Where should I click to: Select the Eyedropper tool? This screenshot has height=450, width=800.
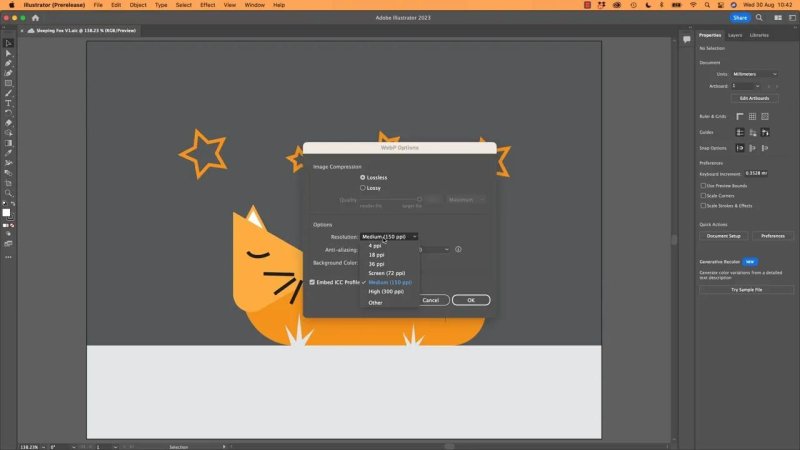tap(8, 153)
